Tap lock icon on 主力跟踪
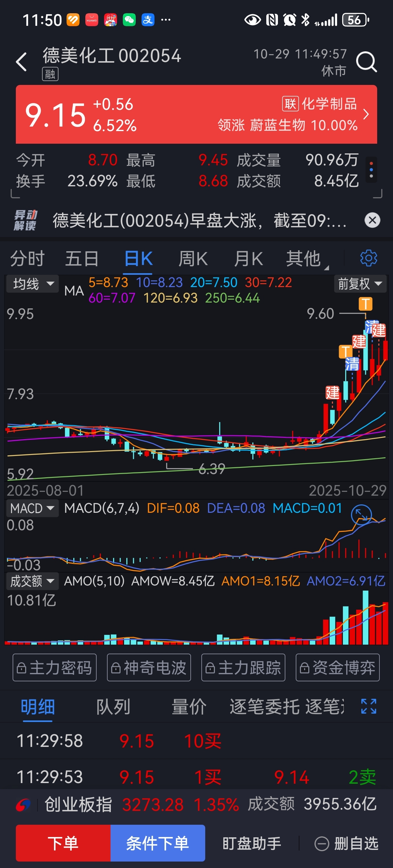The image size is (393, 868). coord(210,667)
